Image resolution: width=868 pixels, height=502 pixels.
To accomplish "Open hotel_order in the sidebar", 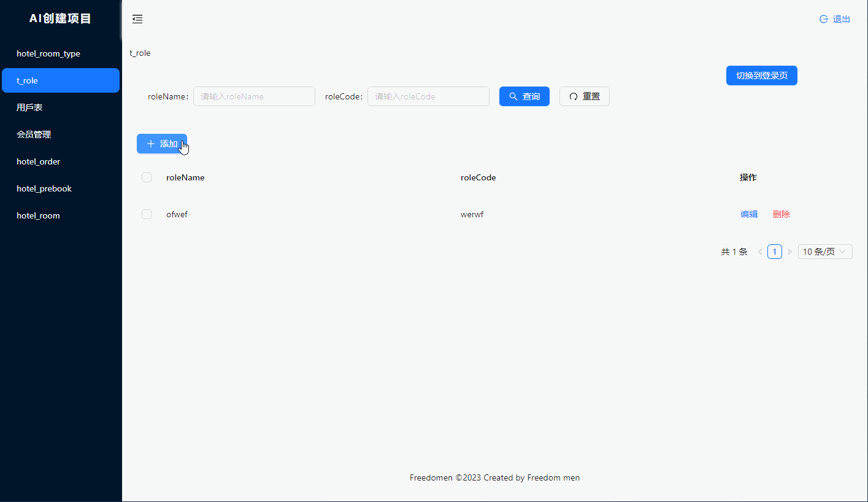I will coord(61,161).
